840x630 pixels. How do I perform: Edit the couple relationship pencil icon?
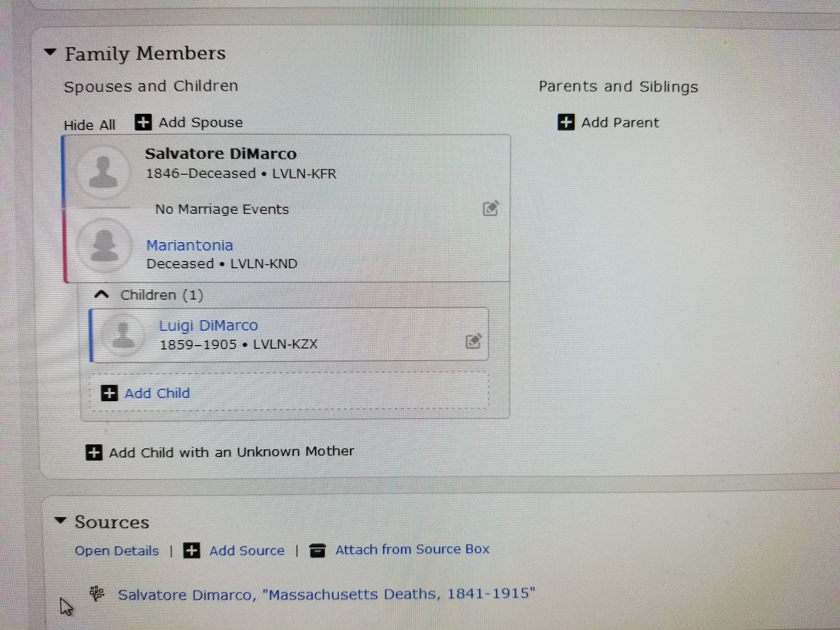490,208
